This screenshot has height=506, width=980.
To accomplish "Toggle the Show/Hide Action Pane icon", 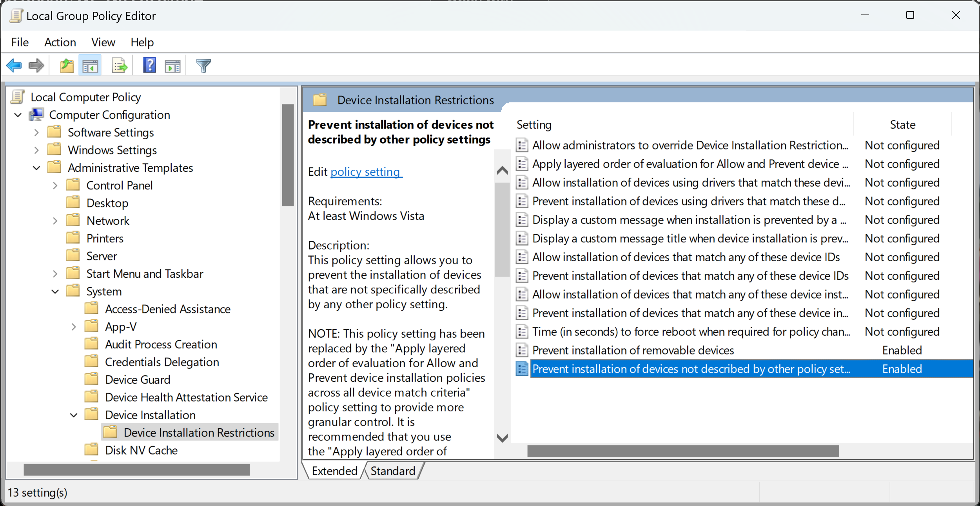I will [172, 66].
